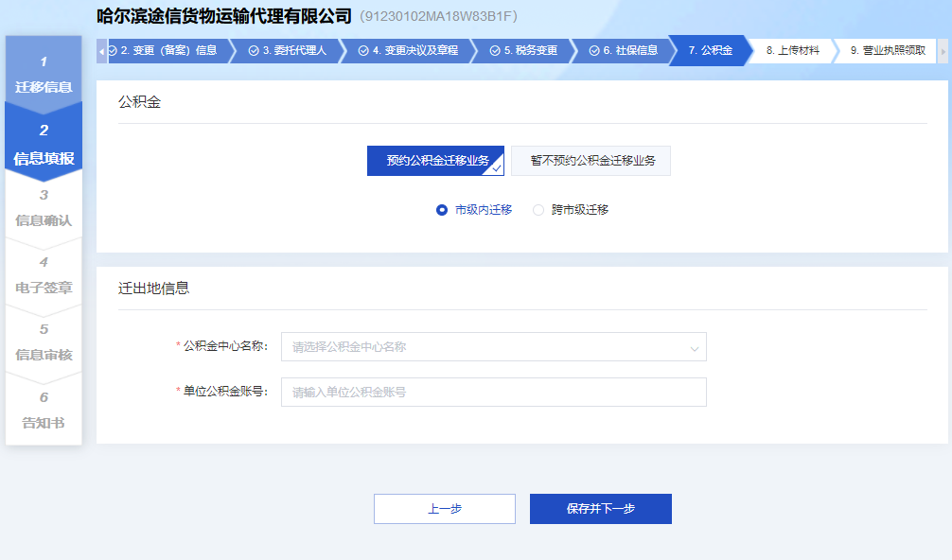Screen dimensions: 952x560
Task: Focus 单位公积金账号 input field
Action: click(x=492, y=392)
